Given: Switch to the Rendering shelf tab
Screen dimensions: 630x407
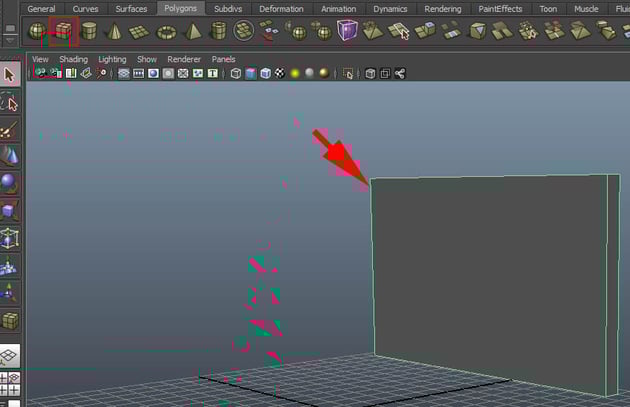Looking at the screenshot, I should coord(443,9).
